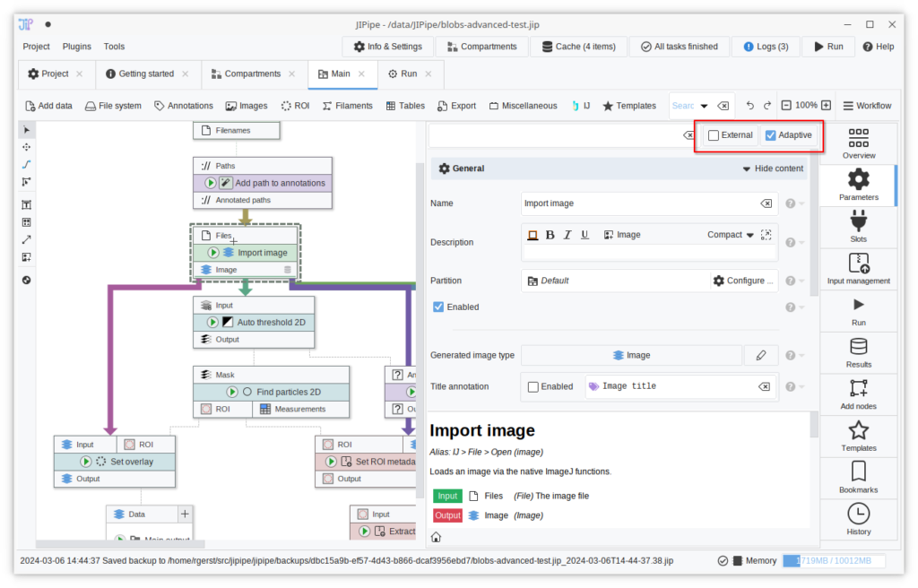Click the Configure partition button

(743, 281)
